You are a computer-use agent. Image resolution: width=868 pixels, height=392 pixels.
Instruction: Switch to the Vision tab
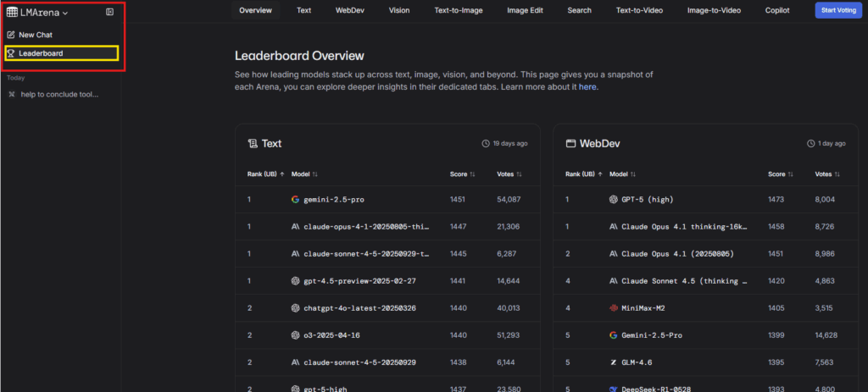coord(398,10)
